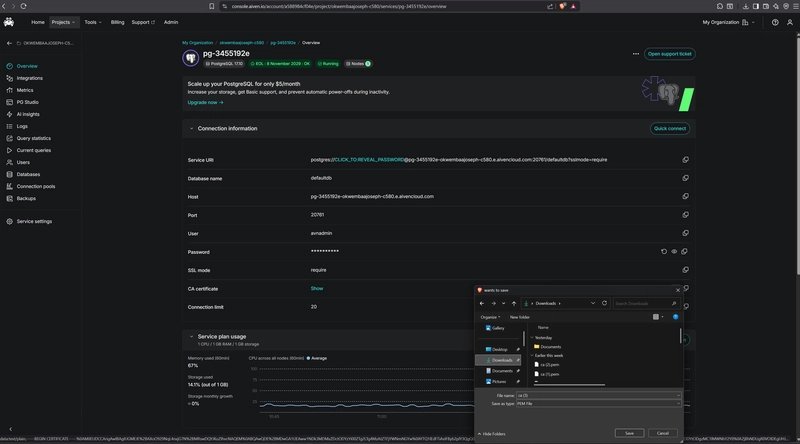The image size is (800, 444).
Task: Refresh the Downloads folder listing
Action: click(604, 303)
